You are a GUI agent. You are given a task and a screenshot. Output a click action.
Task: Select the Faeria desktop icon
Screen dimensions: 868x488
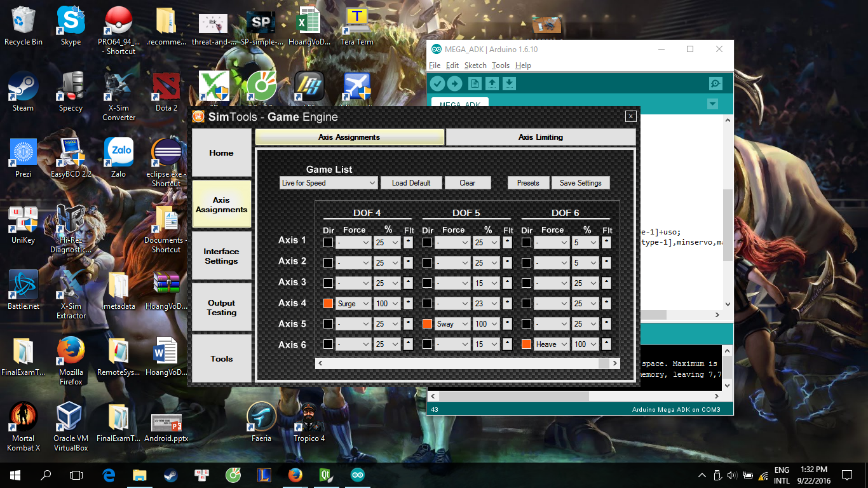[261, 423]
